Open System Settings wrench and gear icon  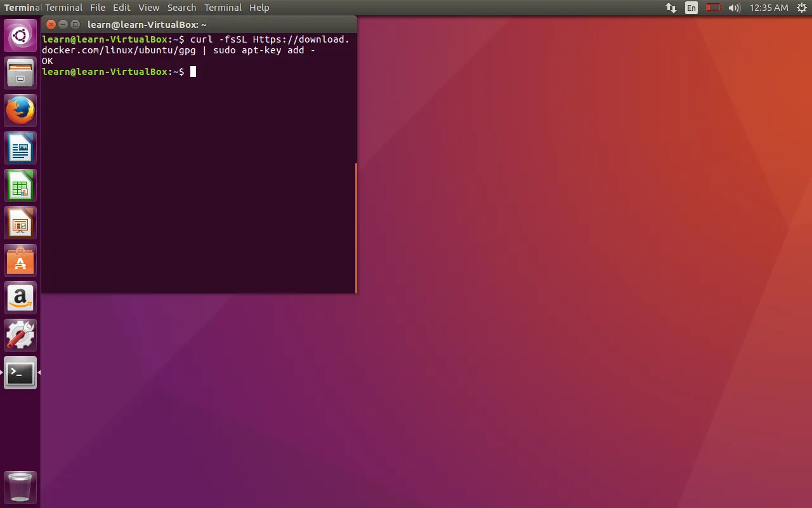tap(20, 335)
